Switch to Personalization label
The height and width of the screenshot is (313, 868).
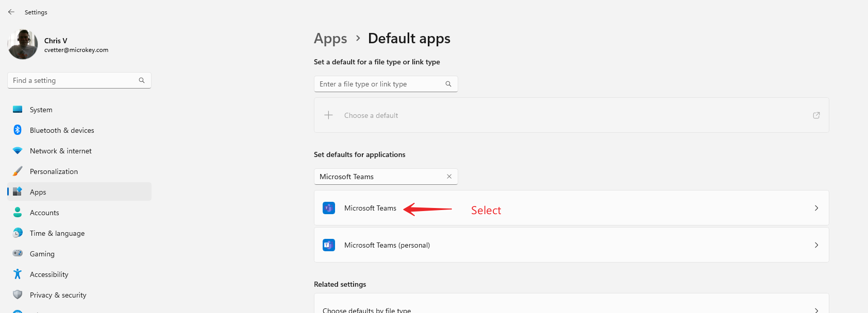(54, 171)
